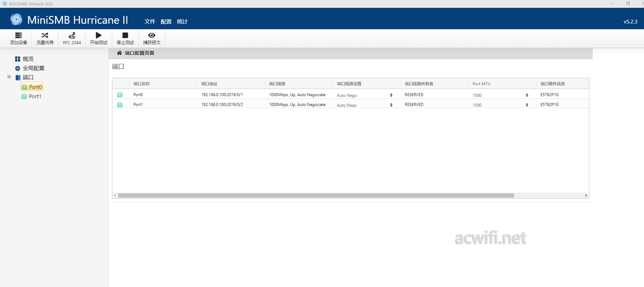Open the 文件 menu
This screenshot has height=287, width=644.
[150, 21]
